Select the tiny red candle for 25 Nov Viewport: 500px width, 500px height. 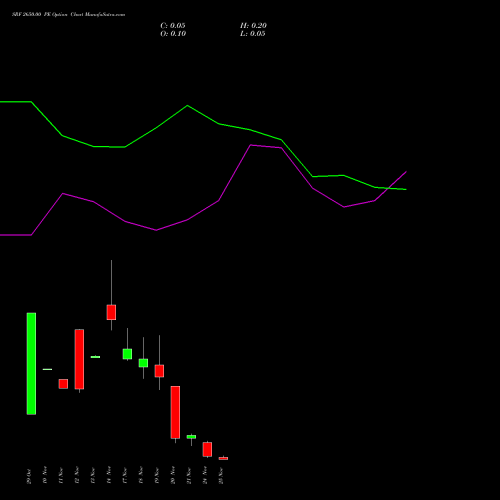click(x=223, y=458)
